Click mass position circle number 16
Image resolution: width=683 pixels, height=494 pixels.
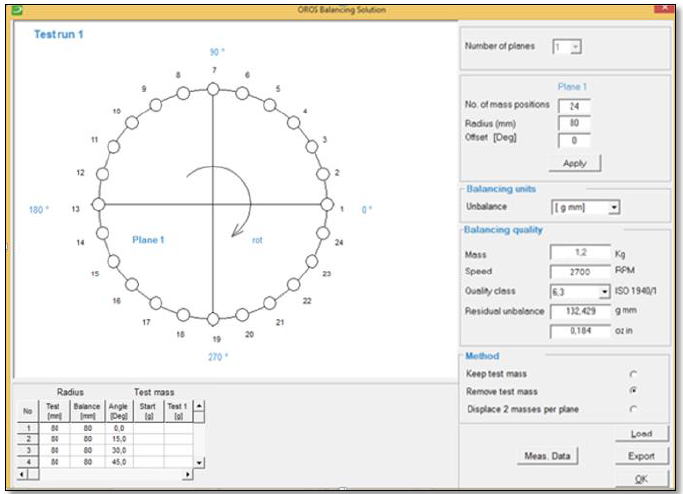click(x=132, y=285)
